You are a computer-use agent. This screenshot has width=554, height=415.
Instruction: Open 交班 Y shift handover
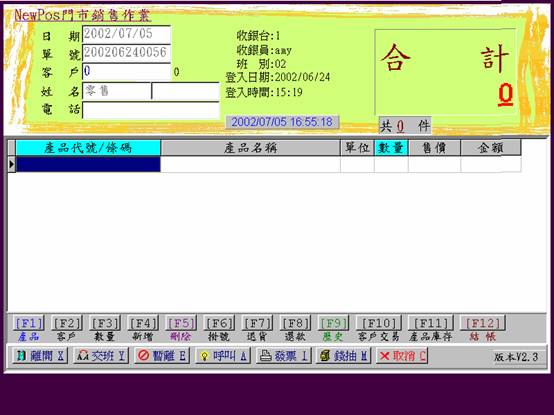pos(101,356)
